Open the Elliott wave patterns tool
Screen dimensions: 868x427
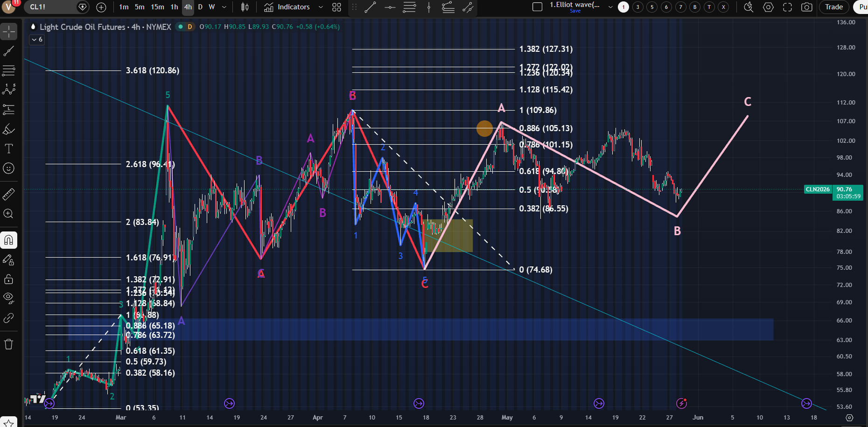tap(9, 90)
